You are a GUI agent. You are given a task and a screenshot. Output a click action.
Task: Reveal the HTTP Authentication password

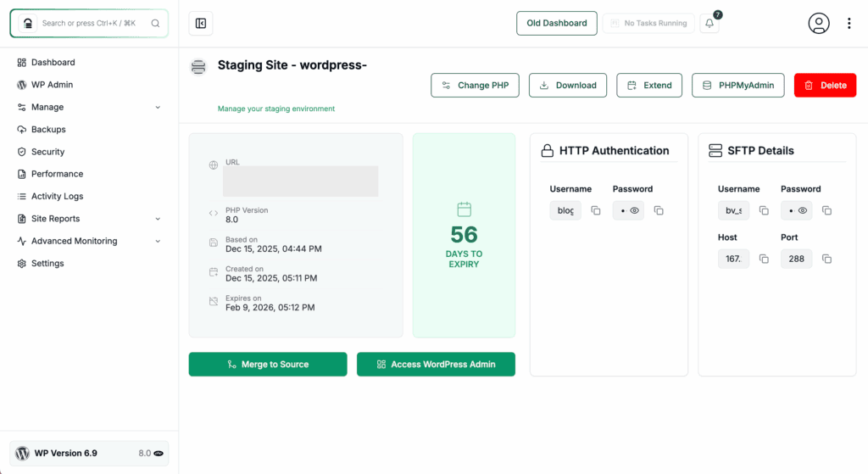pos(634,210)
